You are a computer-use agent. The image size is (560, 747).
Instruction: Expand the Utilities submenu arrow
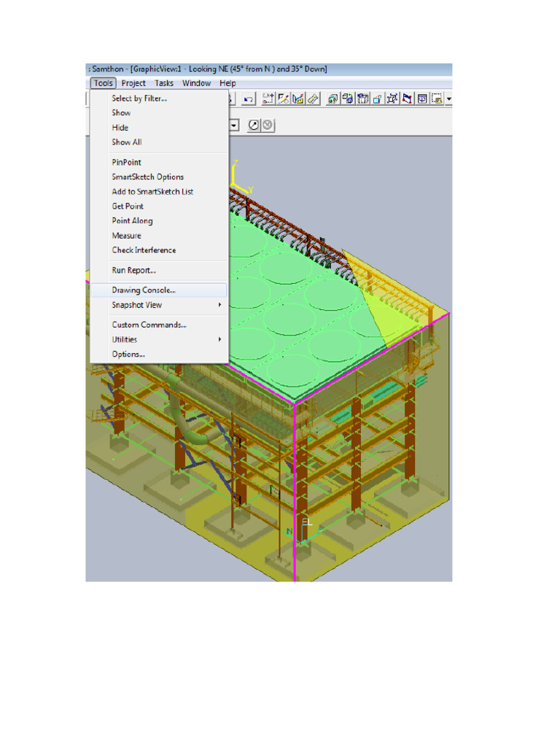(219, 339)
